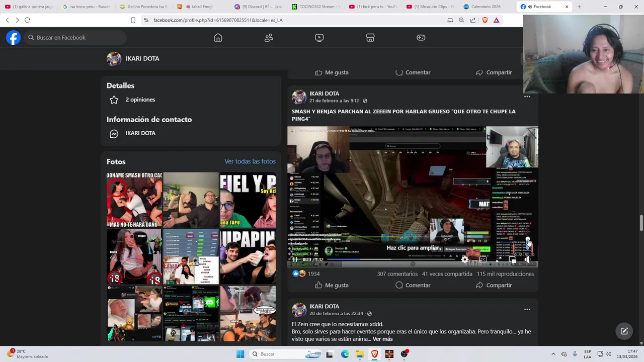Open File Explorer from the taskbar
The width and height of the screenshot is (644, 362).
360,354
